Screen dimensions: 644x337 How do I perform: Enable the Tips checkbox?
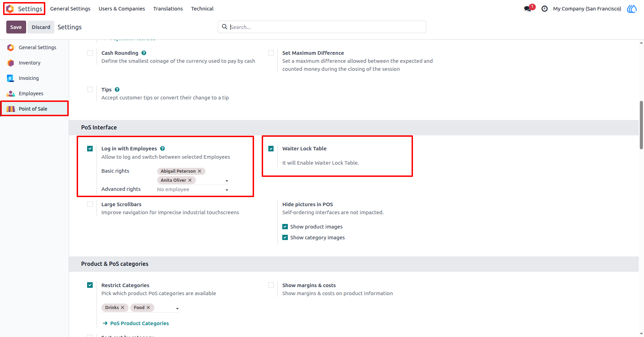[x=90, y=90]
